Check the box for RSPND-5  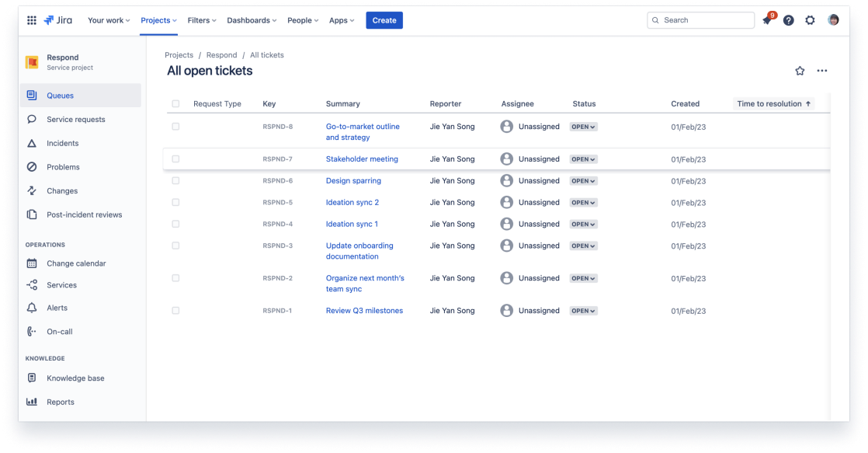click(175, 202)
